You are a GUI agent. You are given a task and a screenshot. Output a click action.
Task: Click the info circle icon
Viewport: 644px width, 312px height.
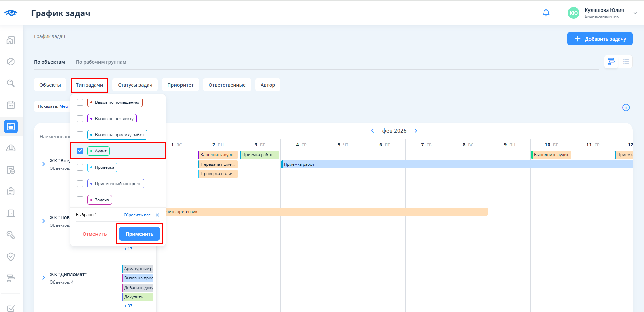626,108
